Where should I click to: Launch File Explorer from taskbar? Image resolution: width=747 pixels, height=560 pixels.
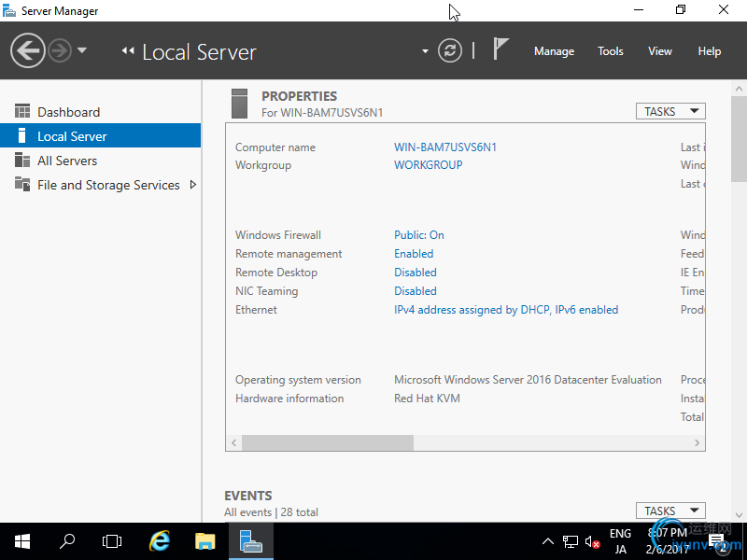pos(205,540)
